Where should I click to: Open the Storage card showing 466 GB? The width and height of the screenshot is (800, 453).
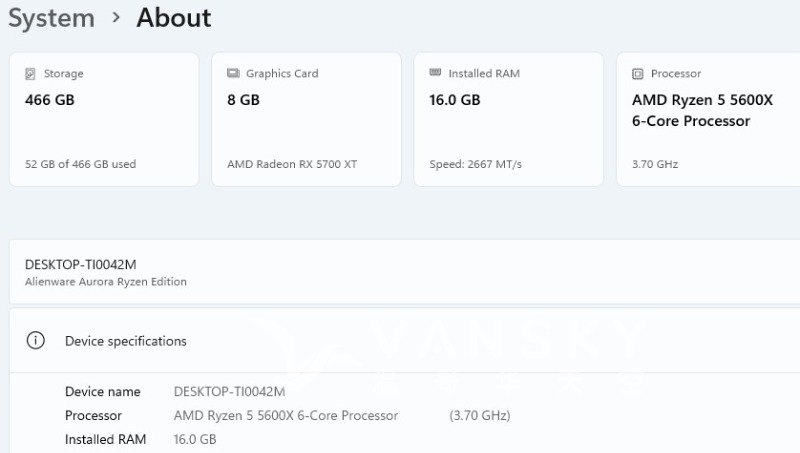point(104,119)
